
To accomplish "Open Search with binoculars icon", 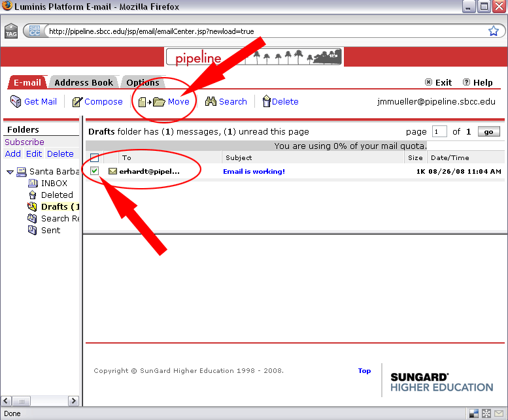I will pos(211,102).
